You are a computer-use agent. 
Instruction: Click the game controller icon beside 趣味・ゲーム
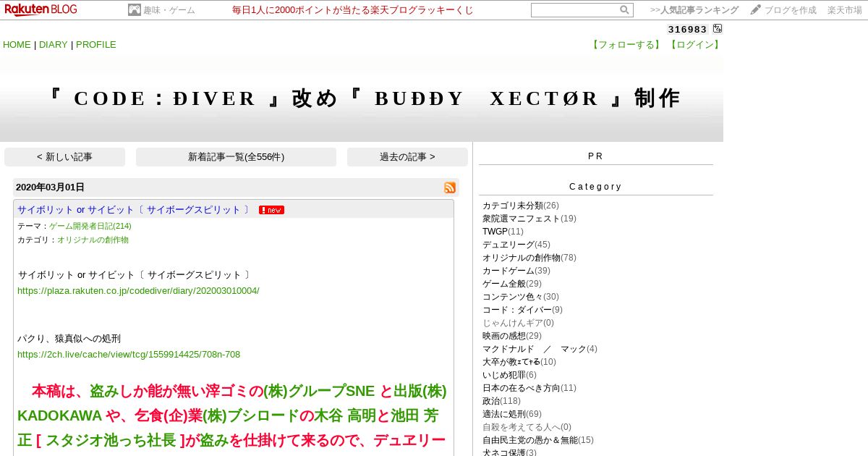click(x=135, y=10)
